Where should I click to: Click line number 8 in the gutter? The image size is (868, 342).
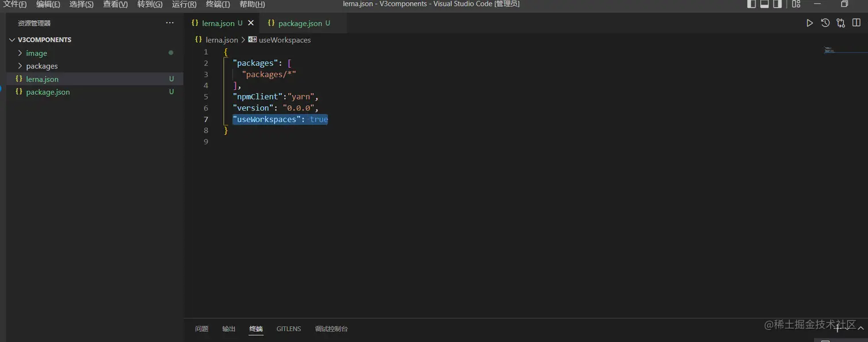coord(206,130)
